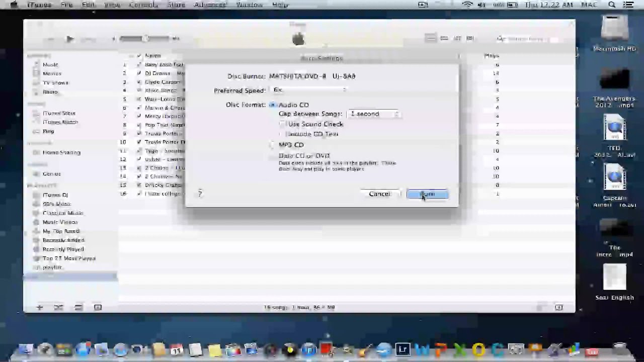Select the My Top Rated playlist
644x362 pixels.
tap(61, 231)
